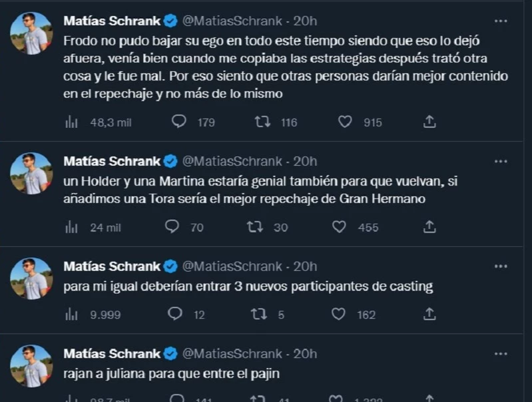The width and height of the screenshot is (532, 402).
Task: Retweet the Frodo ego tweet
Action: pos(264,122)
